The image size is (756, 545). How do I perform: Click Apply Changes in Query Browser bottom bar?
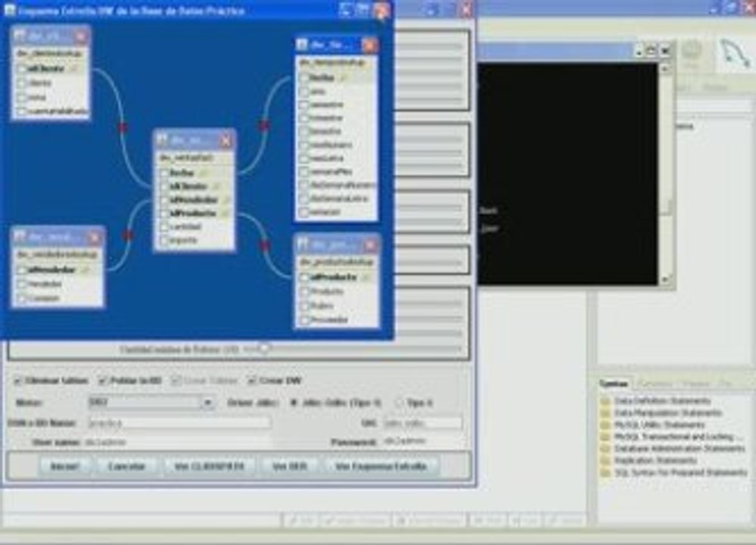point(356,521)
